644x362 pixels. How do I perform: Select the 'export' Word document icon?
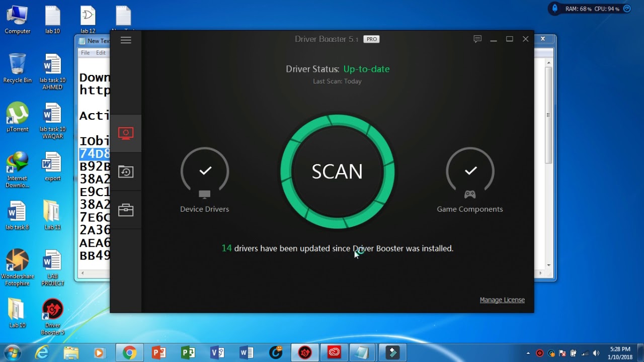coord(53,167)
